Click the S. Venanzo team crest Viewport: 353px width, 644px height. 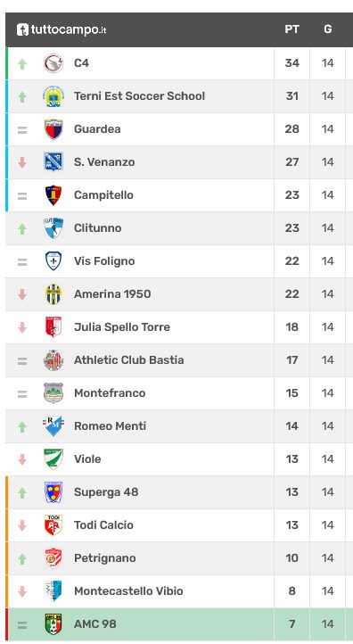[x=53, y=162]
